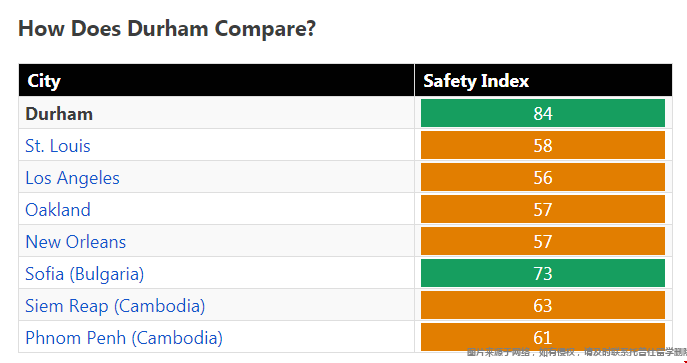Click the Chinese watermark text at bottom
Viewport: 687px width, 363px height.
pyautogui.click(x=577, y=352)
